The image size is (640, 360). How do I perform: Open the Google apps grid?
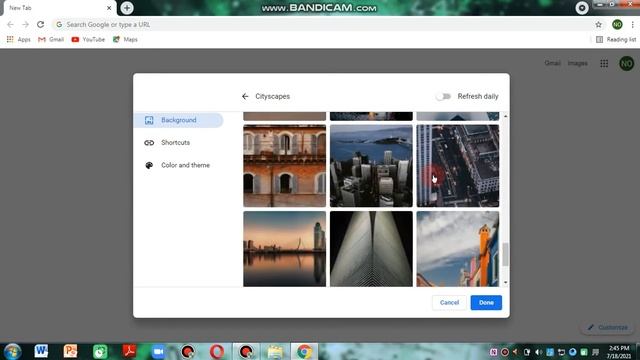pyautogui.click(x=604, y=63)
